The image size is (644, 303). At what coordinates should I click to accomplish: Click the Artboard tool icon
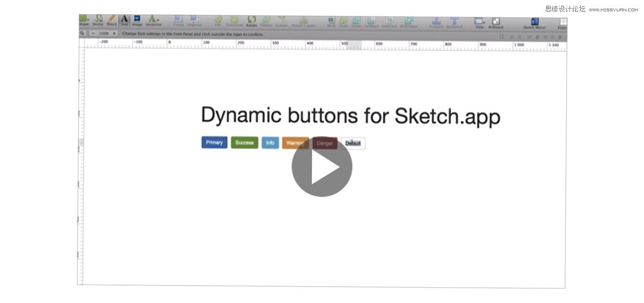(x=495, y=22)
